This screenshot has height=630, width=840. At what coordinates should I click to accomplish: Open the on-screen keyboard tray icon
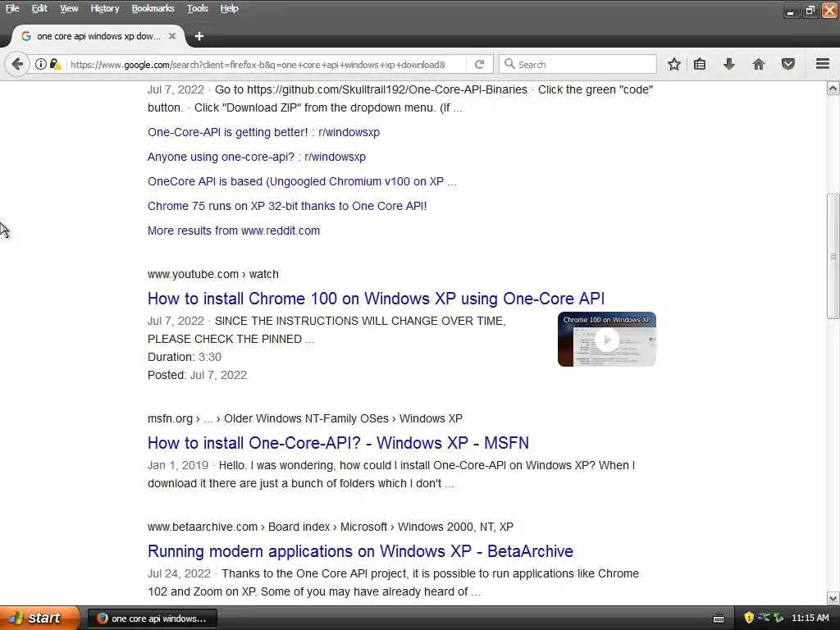pyautogui.click(x=719, y=619)
